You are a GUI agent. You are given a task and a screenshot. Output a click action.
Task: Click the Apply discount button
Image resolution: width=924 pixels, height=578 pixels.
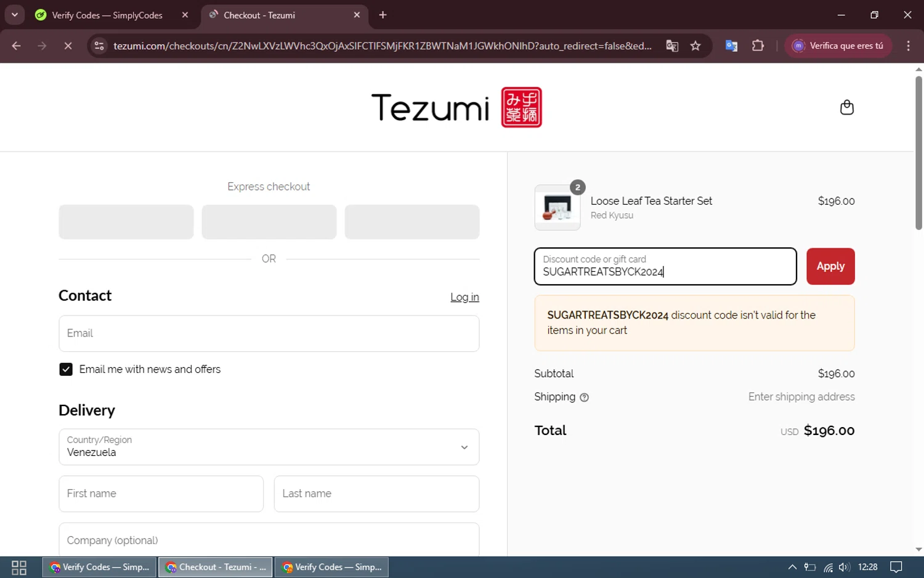(x=830, y=266)
